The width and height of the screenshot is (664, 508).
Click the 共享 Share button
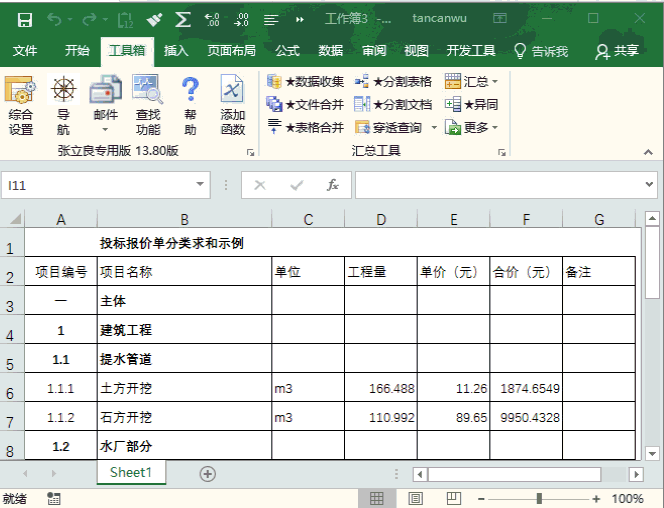pos(617,51)
